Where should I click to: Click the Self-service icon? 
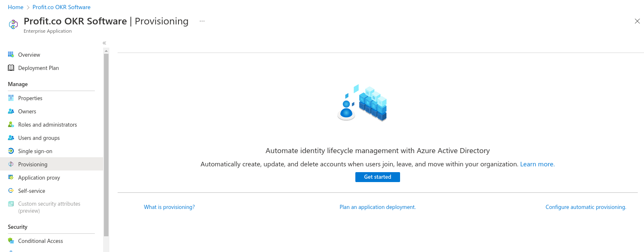(11, 191)
